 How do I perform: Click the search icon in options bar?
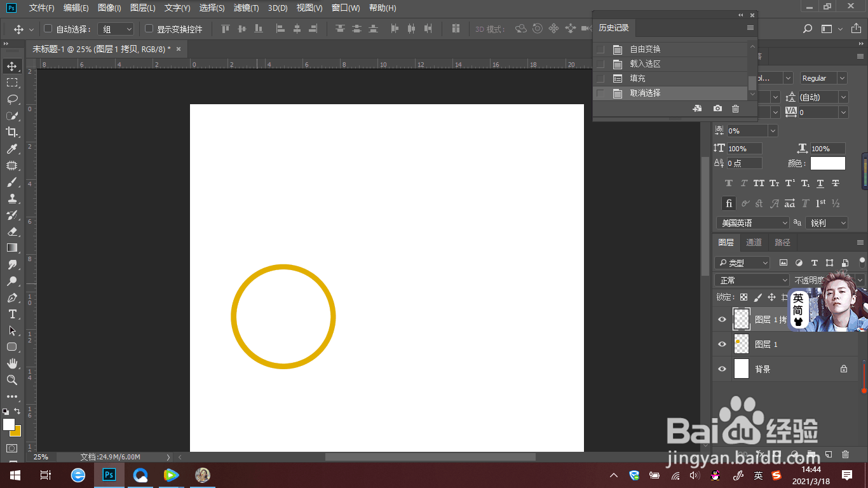(x=808, y=29)
